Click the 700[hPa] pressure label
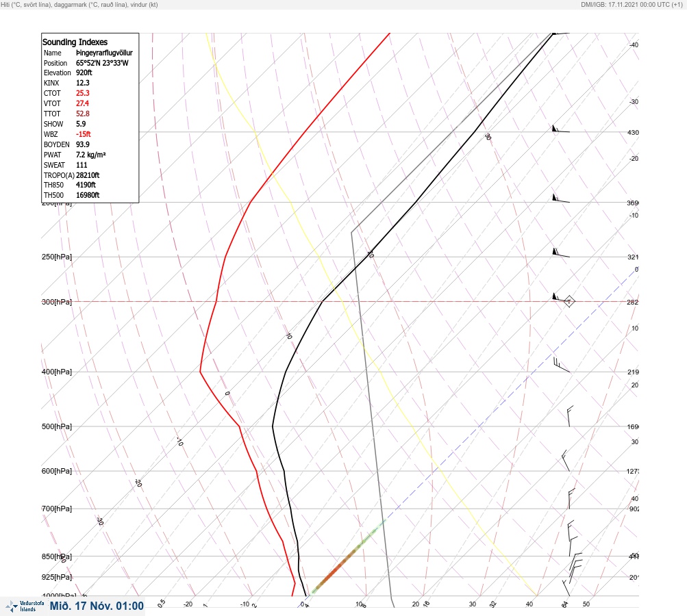 coord(57,509)
